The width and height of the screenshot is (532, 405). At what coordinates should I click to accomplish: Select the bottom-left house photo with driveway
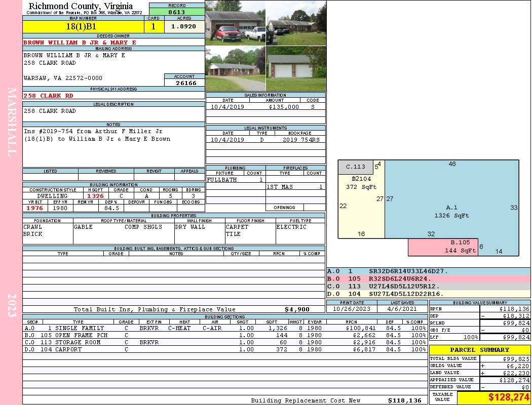[x=235, y=68]
